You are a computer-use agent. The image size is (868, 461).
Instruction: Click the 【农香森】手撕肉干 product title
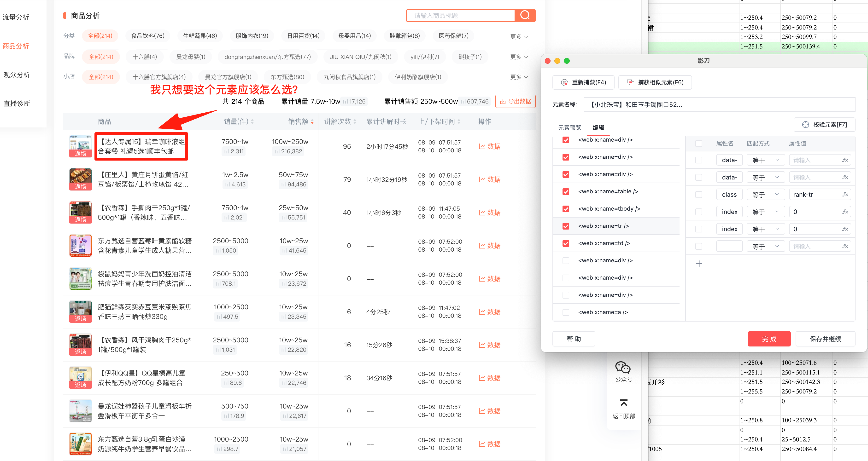tap(144, 213)
